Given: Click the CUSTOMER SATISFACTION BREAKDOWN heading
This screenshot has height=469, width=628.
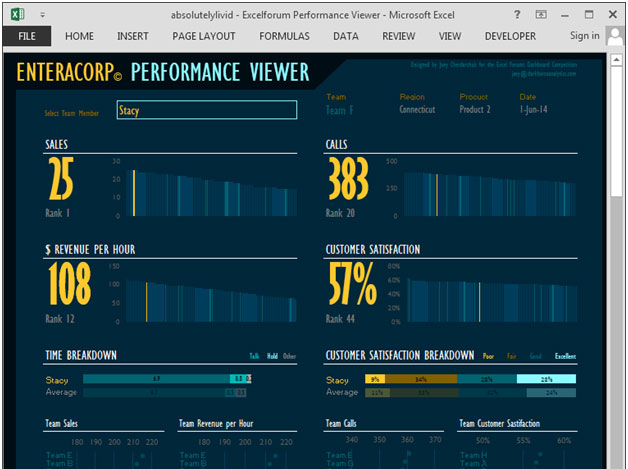Looking at the screenshot, I should tap(400, 355).
